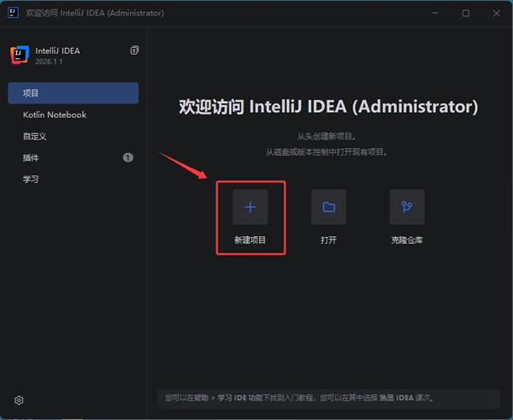Maximize the IntelliJ IDEA window

(466, 13)
